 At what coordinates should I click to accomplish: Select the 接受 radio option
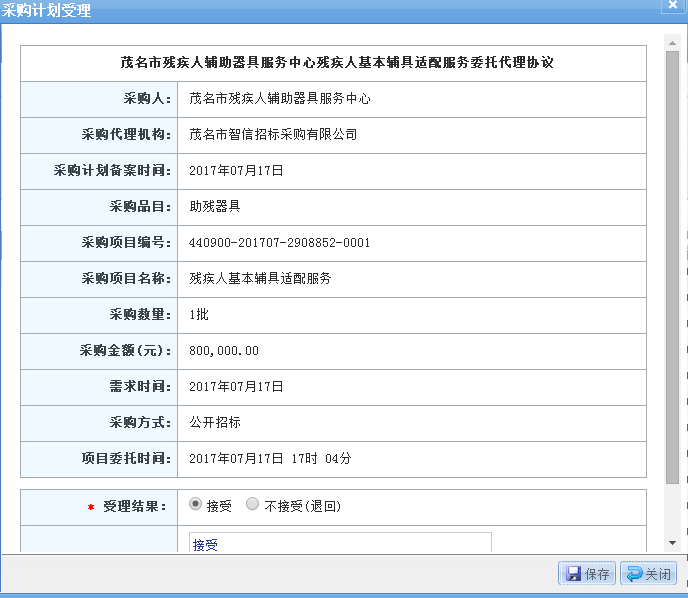(x=196, y=505)
